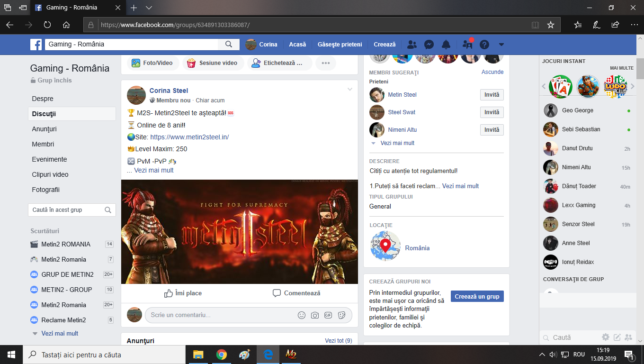The width and height of the screenshot is (644, 364).
Task: Refresh the page in Edge
Action: (x=47, y=25)
